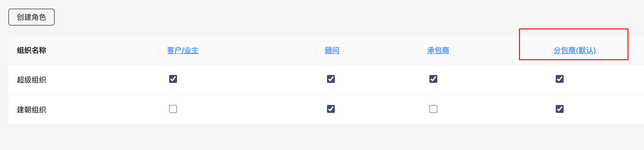Uncheck 顾问 for 建朝组织
The image size is (644, 150).
(331, 109)
